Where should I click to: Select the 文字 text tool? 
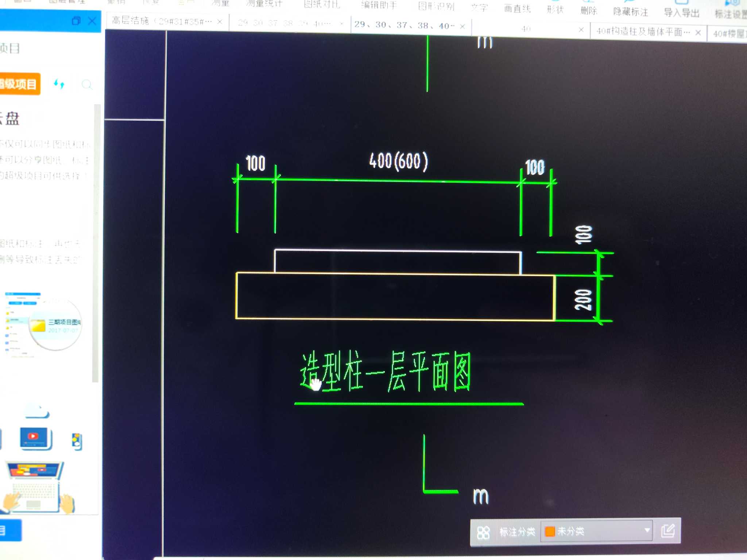tap(479, 7)
